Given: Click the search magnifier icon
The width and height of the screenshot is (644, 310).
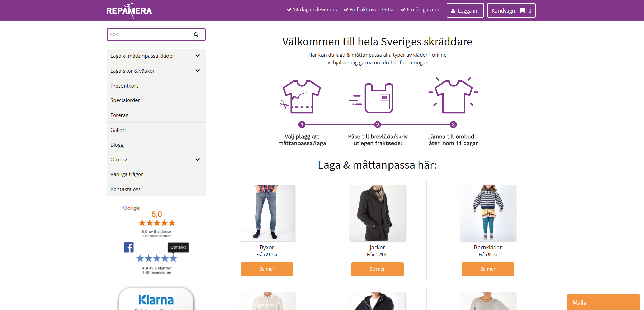Looking at the screenshot, I should click(x=196, y=34).
